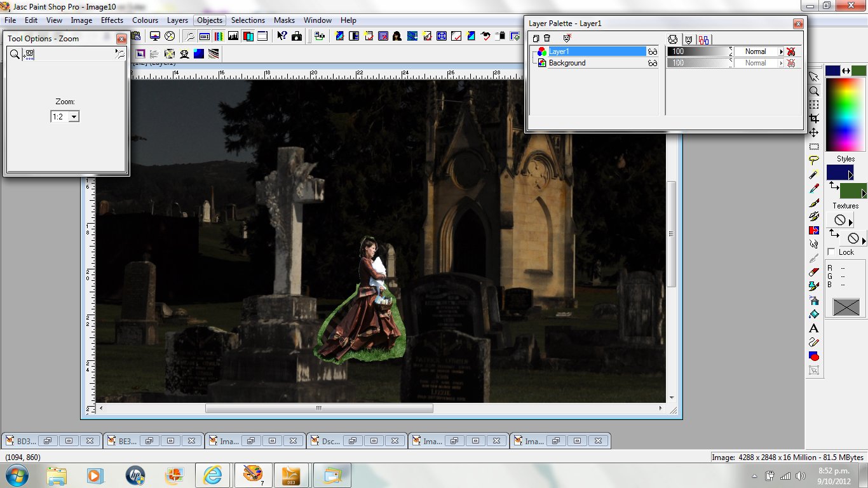This screenshot has width=868, height=488.
Task: Click the mask icon in Layer Palette toolbar
Action: click(x=567, y=39)
